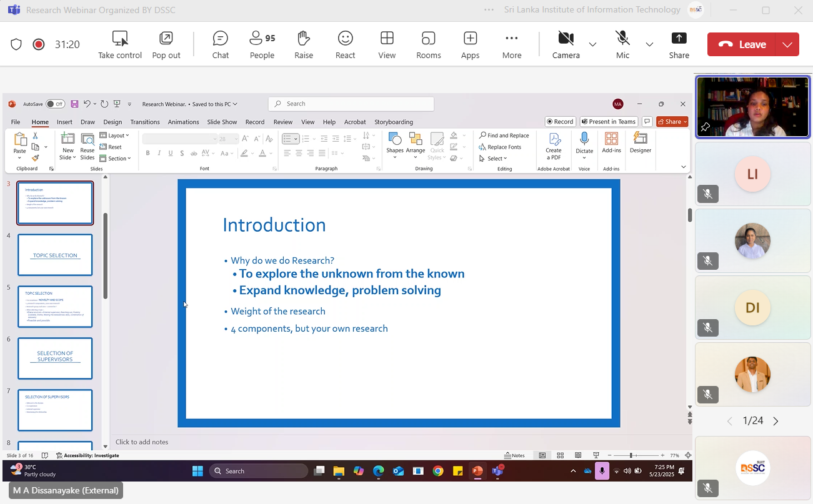Open the Rooms breakout icon

point(428,44)
